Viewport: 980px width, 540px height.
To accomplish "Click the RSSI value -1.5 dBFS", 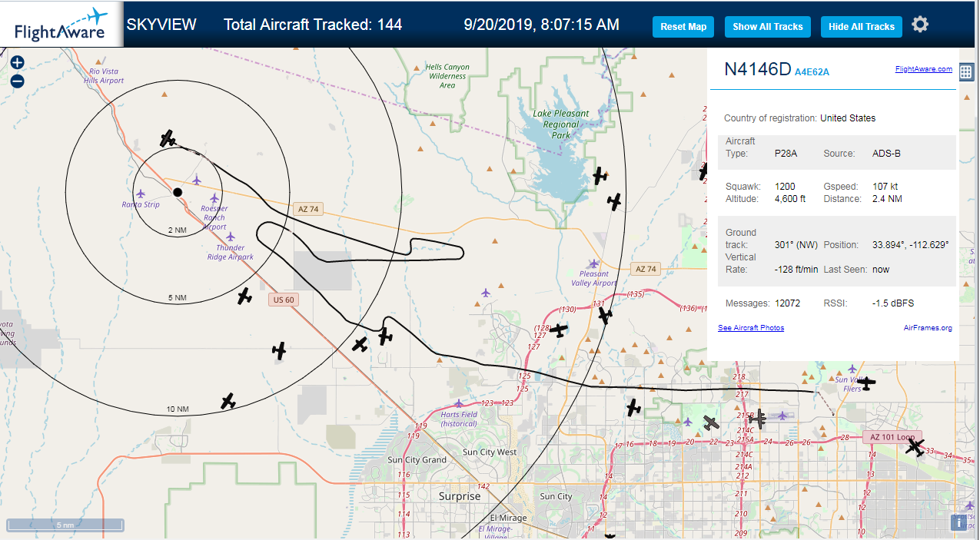I will click(892, 303).
